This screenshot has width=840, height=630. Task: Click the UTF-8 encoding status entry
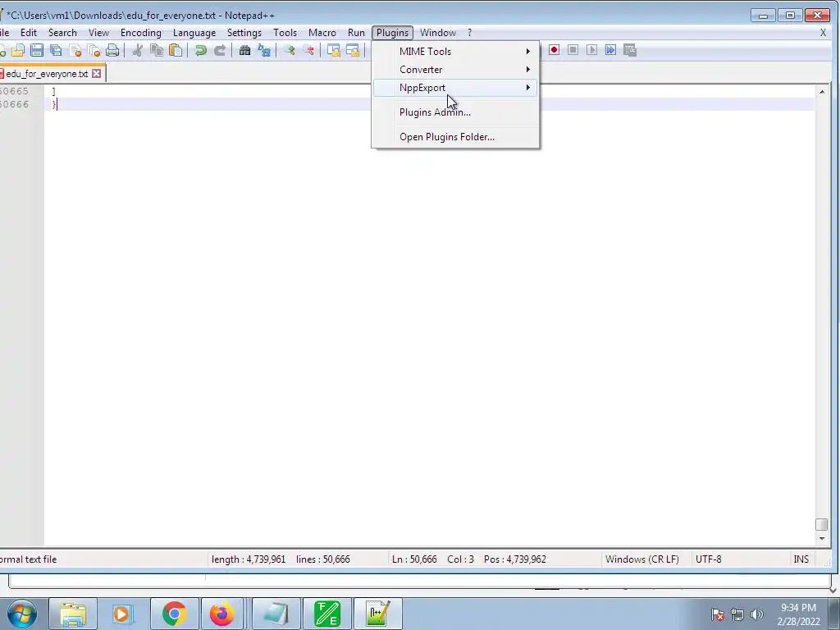coord(708,559)
